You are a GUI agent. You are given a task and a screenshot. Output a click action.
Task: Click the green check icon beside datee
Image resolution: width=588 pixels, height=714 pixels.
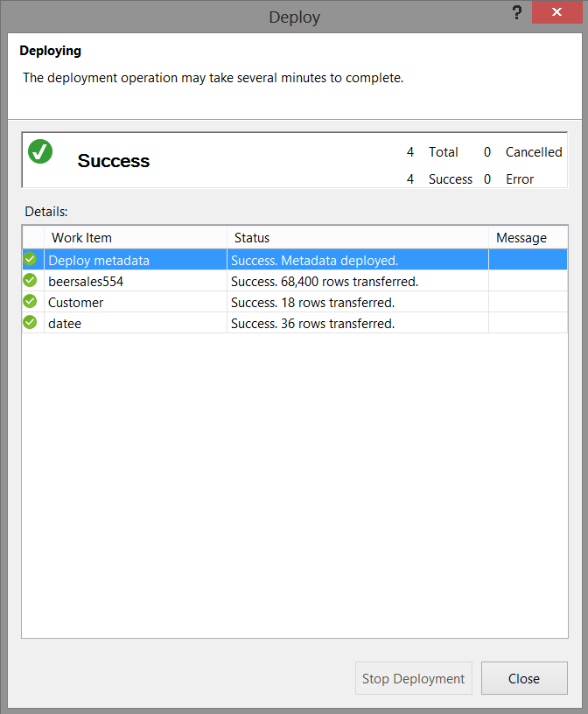(x=30, y=322)
